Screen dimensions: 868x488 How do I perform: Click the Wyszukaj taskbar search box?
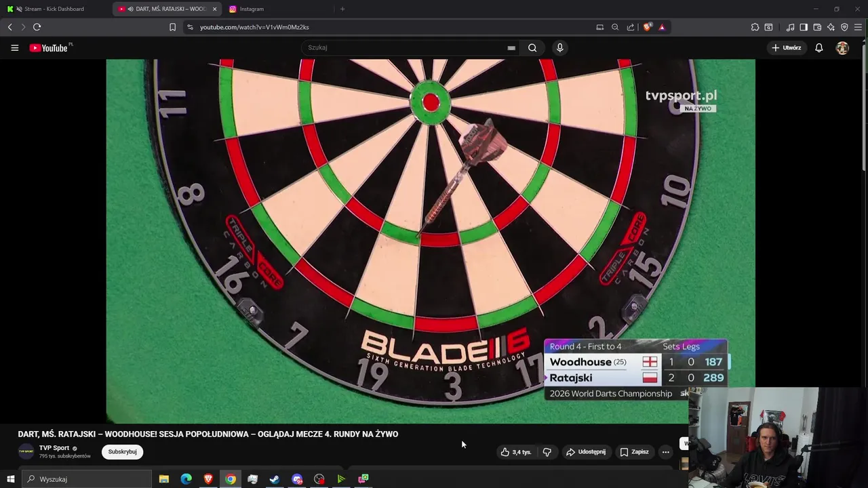tap(86, 479)
